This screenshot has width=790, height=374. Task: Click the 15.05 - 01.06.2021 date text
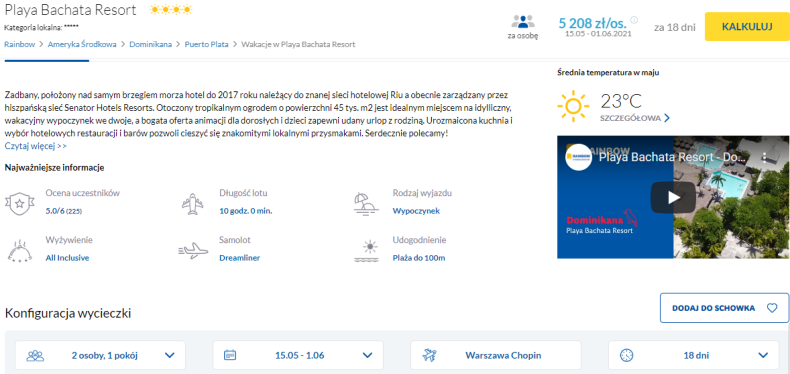coord(598,34)
